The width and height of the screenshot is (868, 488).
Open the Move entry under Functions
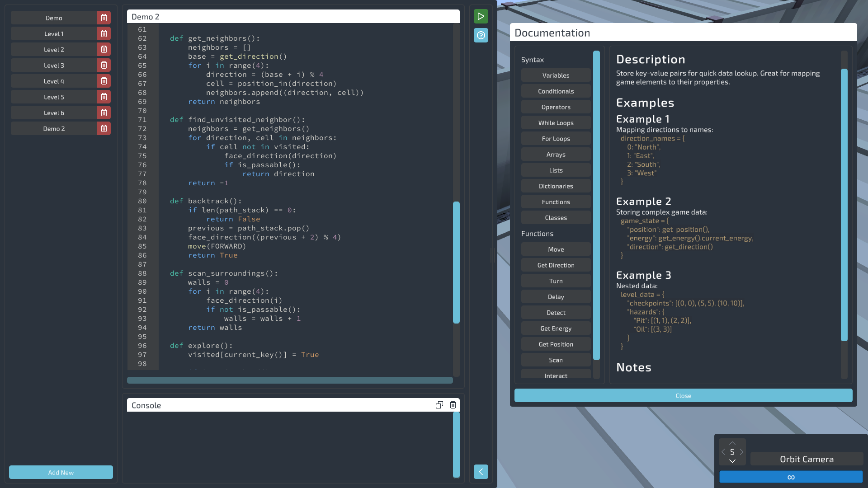555,249
